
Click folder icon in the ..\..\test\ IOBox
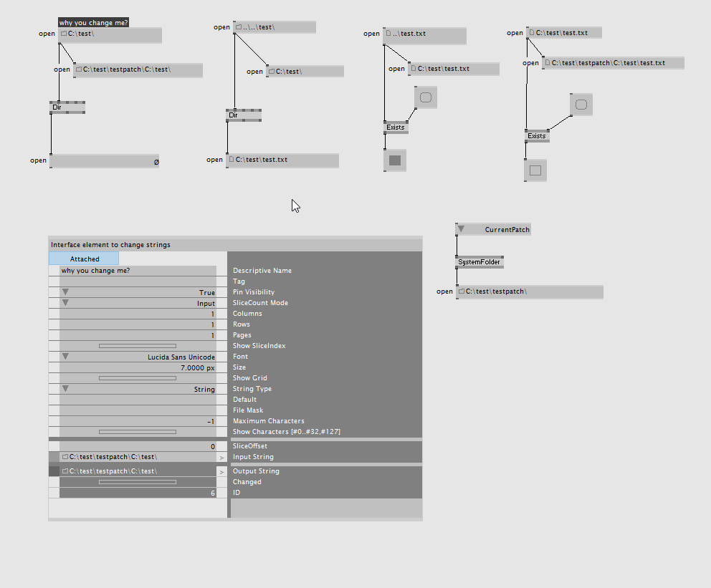tap(238, 27)
